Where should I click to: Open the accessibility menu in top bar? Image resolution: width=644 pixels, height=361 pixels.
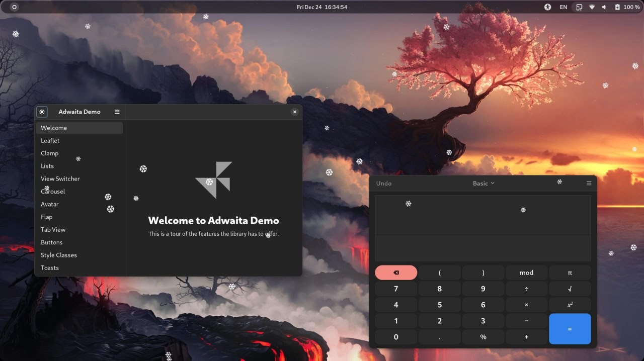click(x=548, y=7)
